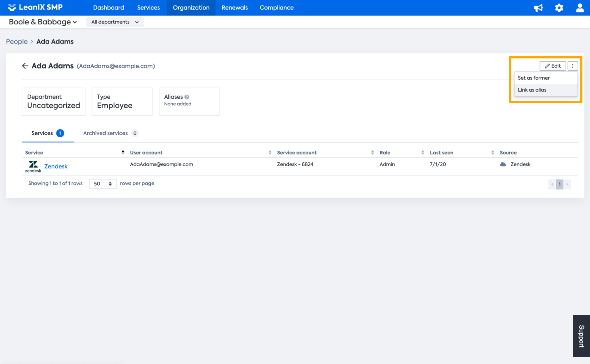Go to next page arrow

[x=567, y=184]
